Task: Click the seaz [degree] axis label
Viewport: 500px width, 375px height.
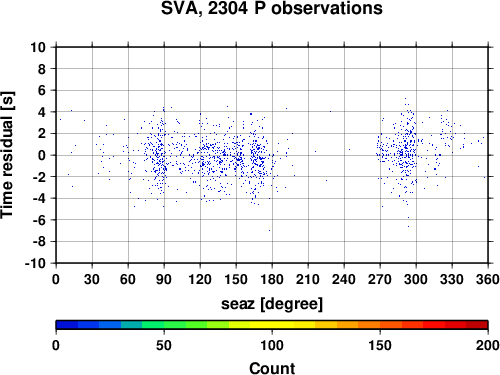Action: click(272, 304)
